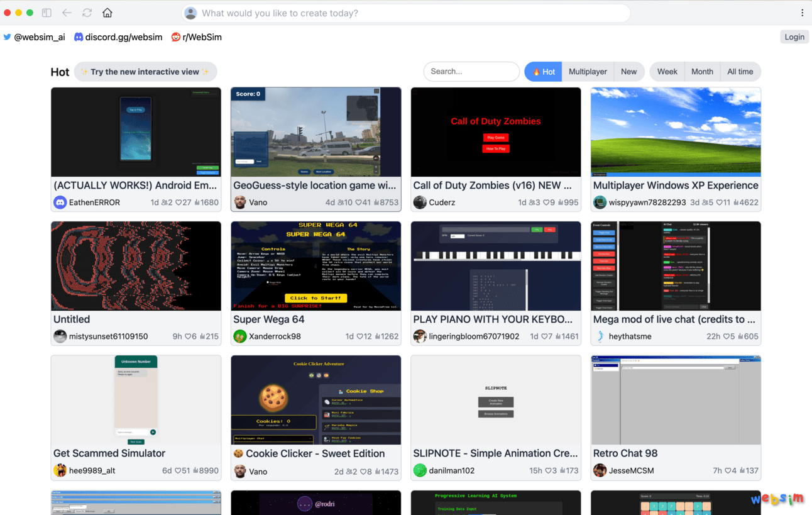Toggle the sidebar panel icon
Viewport: 812px width, 515px height.
[x=47, y=13]
